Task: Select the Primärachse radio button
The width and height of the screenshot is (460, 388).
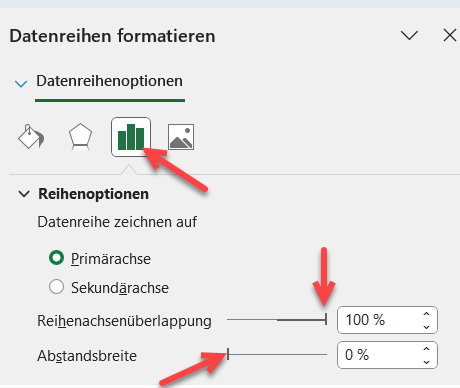Action: click(56, 258)
